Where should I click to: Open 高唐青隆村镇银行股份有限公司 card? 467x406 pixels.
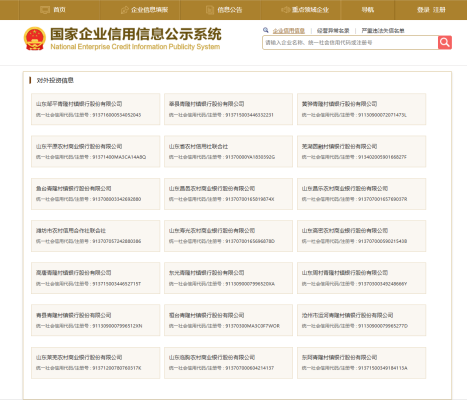click(x=96, y=278)
